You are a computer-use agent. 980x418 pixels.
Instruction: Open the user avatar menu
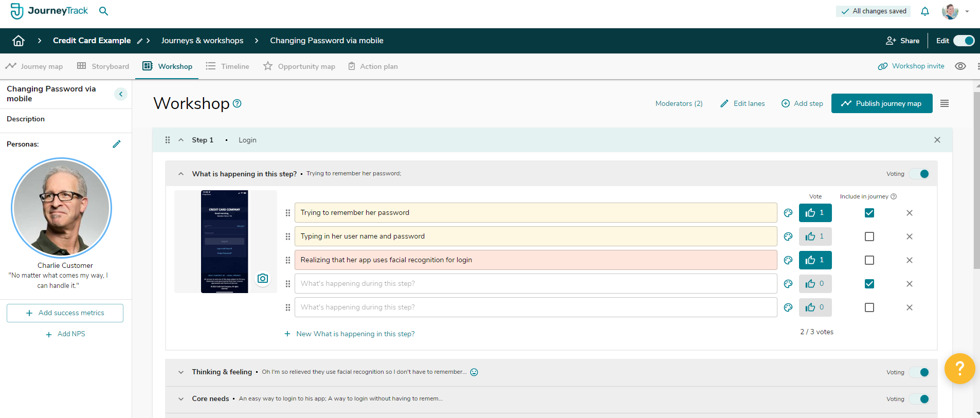[x=955, y=11]
